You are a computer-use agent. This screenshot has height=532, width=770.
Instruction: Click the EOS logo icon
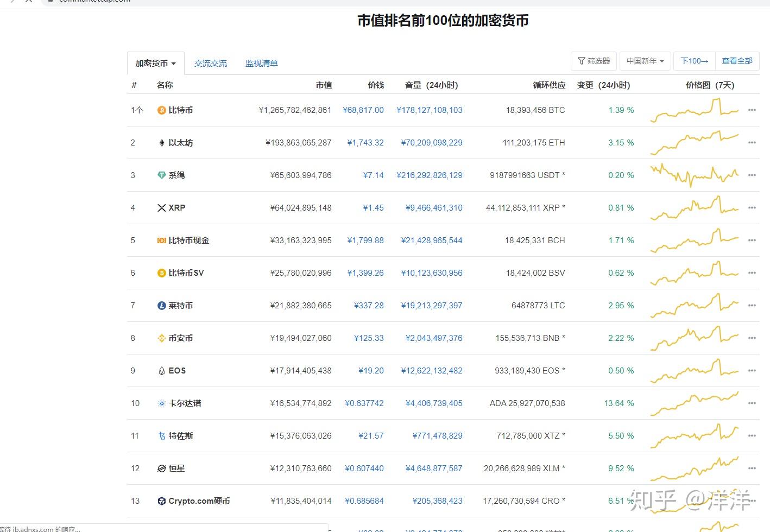(161, 371)
